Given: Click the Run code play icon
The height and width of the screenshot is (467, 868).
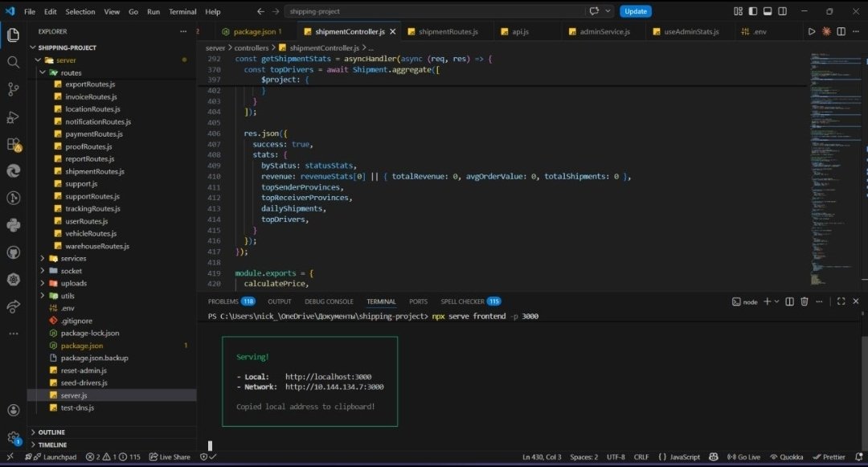Looking at the screenshot, I should point(812,31).
